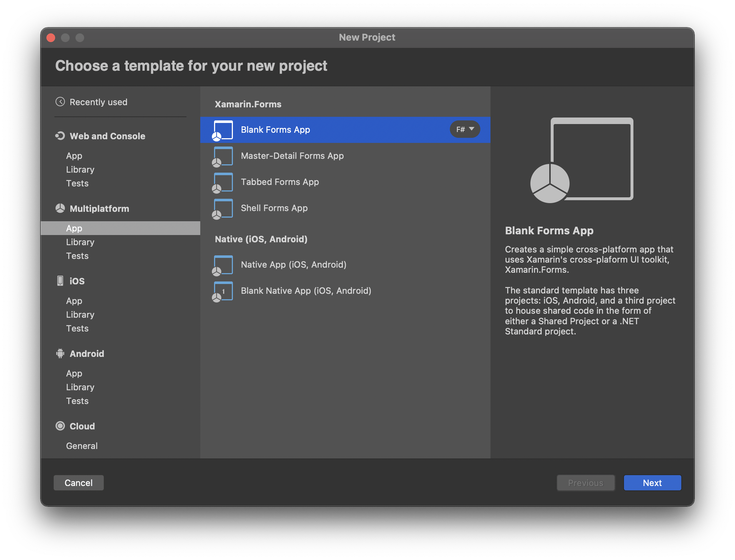This screenshot has width=735, height=560.
Task: Choose the Shell Forms App template
Action: point(345,208)
